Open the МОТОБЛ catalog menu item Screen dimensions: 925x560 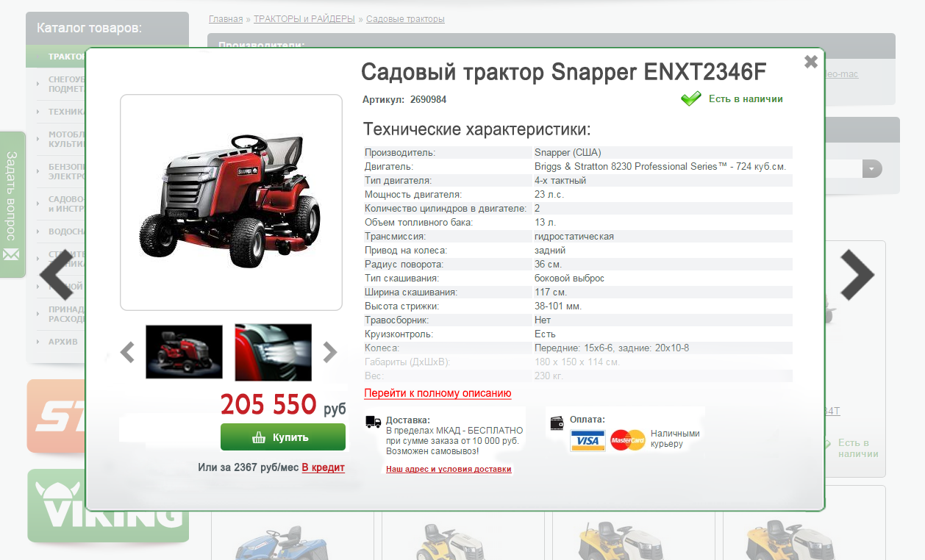tap(66, 140)
